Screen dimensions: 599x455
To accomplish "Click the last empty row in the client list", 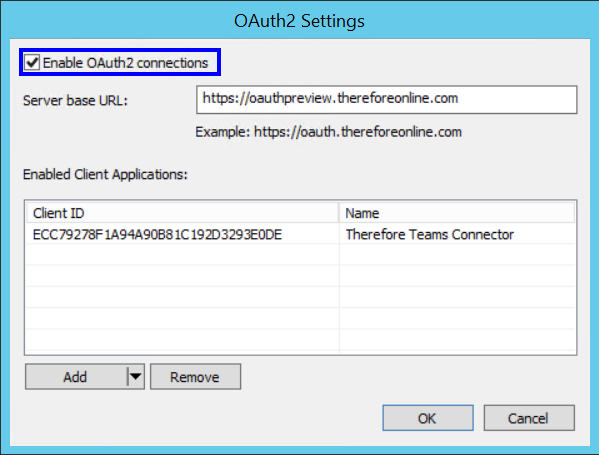I will (x=300, y=340).
